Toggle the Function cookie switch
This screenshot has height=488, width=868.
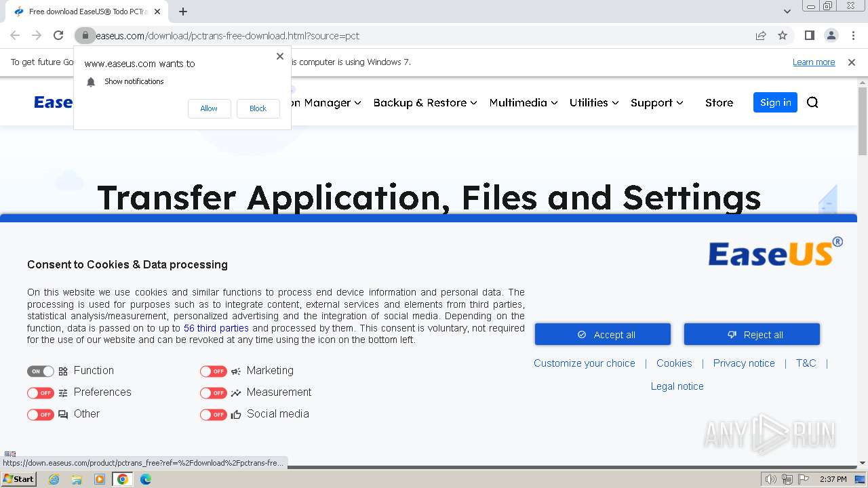point(41,371)
